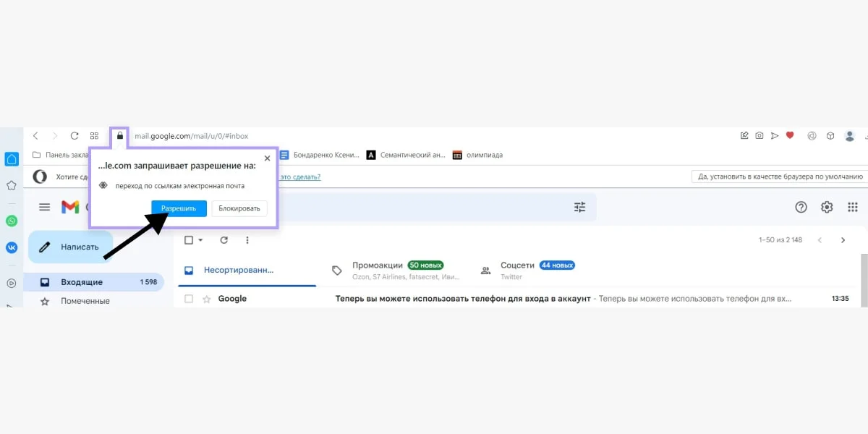Viewport: 868px width, 434px height.
Task: Open WhatsApp from the Opera sidebar
Action: pos(12,221)
